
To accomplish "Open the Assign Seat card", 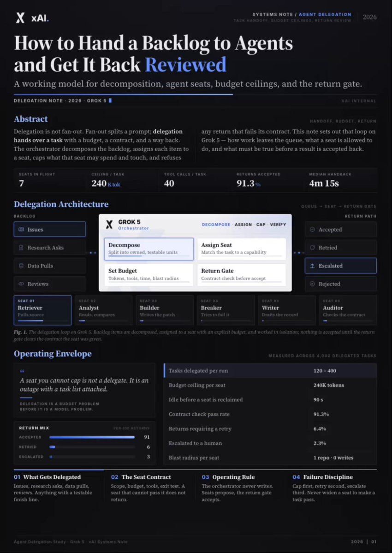I will pyautogui.click(x=242, y=249).
